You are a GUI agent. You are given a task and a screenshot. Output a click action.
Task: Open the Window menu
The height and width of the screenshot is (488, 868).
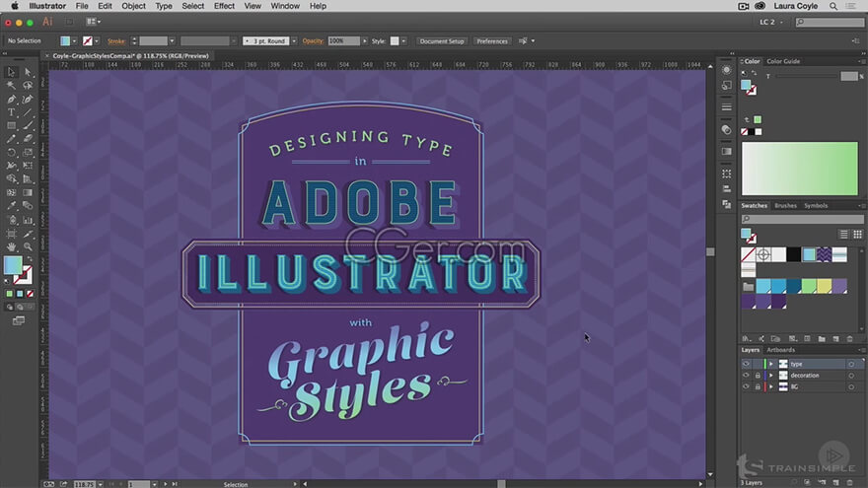tap(285, 6)
